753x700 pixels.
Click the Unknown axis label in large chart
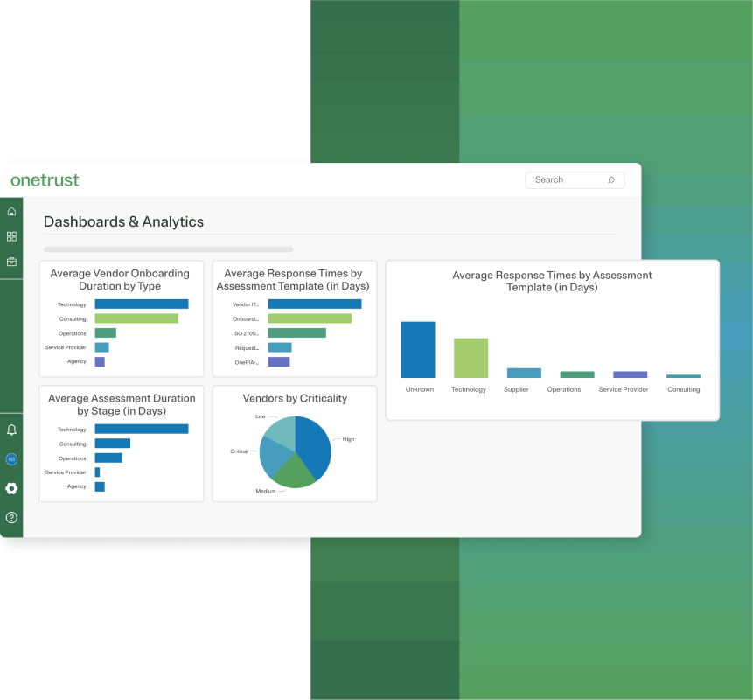[420, 389]
